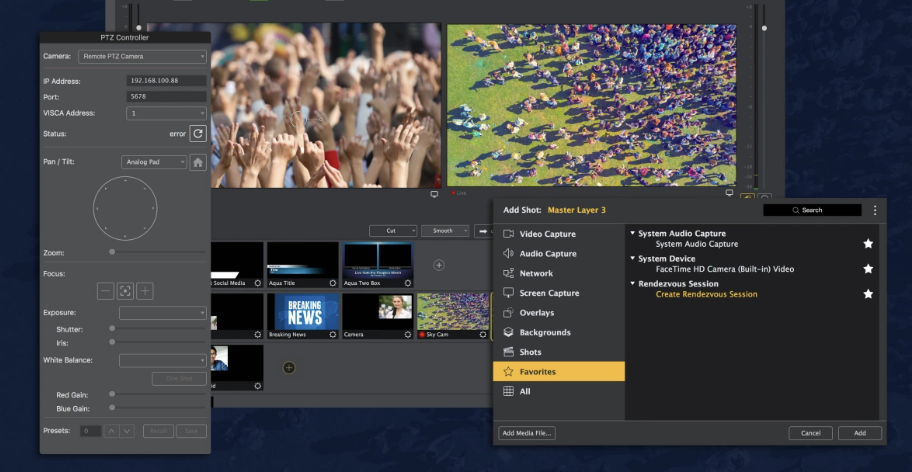Toggle favorite star for FaceTime HD Camera
The width and height of the screenshot is (912, 472).
pyautogui.click(x=868, y=269)
